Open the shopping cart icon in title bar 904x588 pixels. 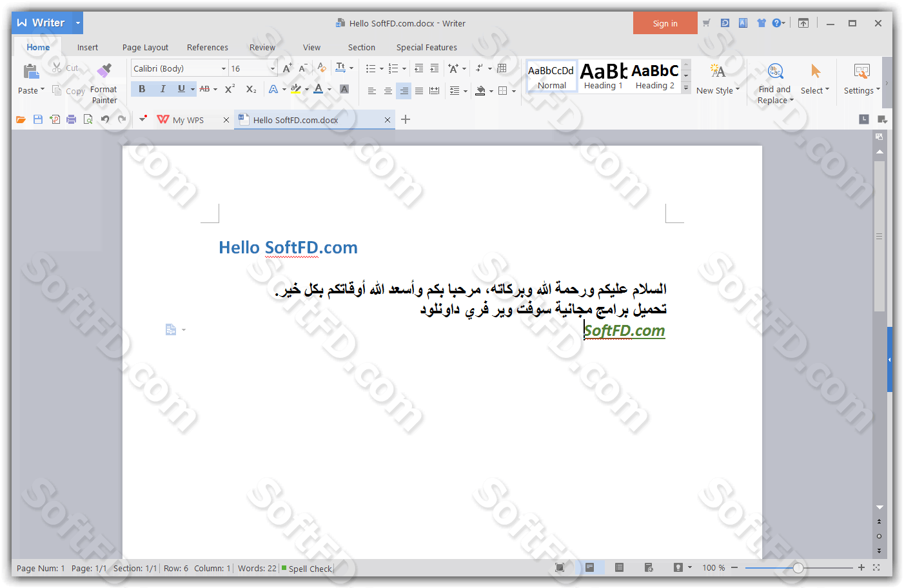pyautogui.click(x=707, y=23)
